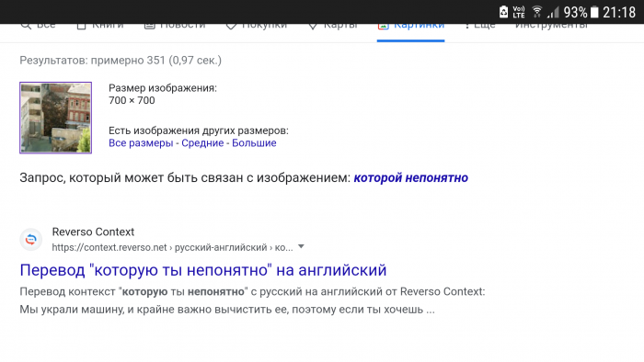Click the '700 × 700' image size text
Screen dimensions: 644x362
tap(132, 100)
